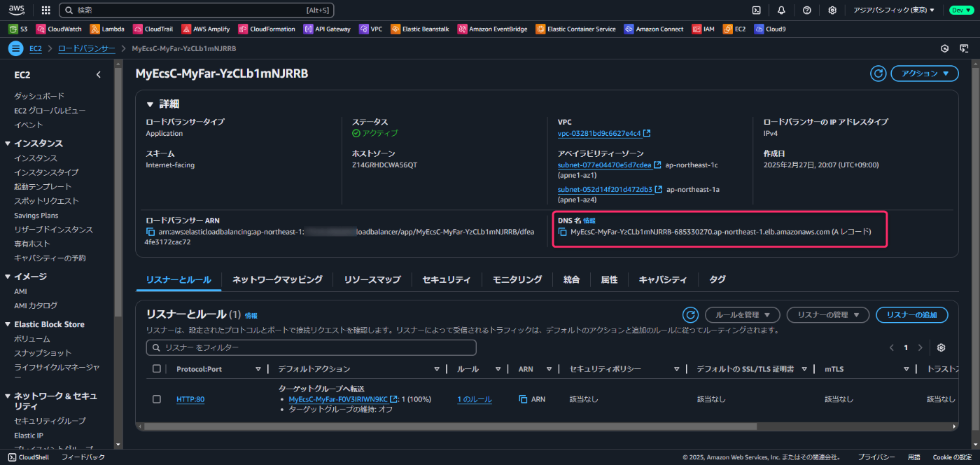Open the Dev account menu
Screen dimensions: 980x465
click(x=960, y=11)
